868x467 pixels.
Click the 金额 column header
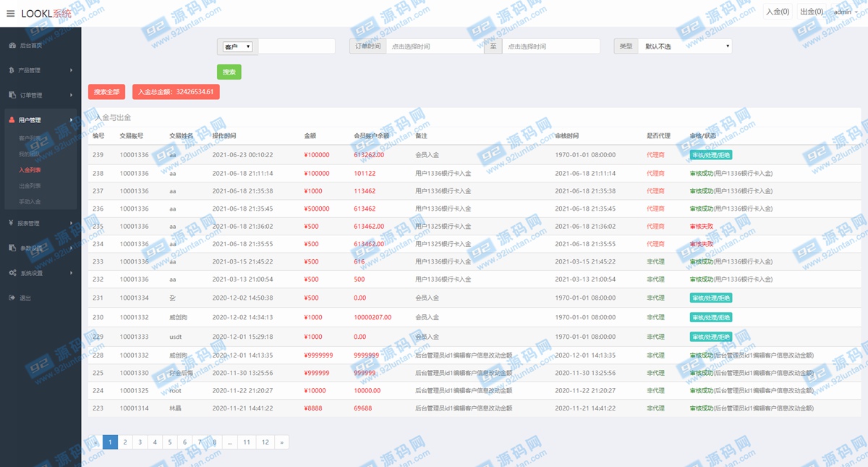[x=310, y=135]
